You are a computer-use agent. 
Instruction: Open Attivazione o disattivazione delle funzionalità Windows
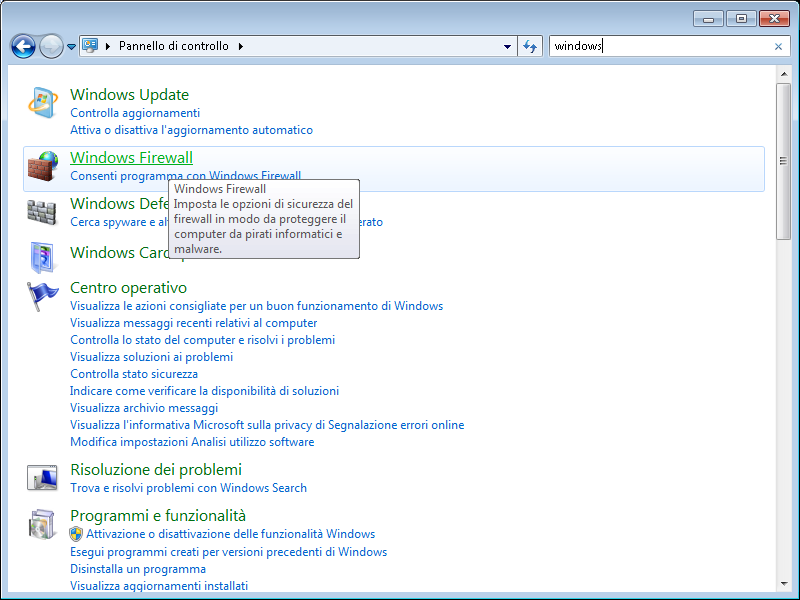pos(231,534)
